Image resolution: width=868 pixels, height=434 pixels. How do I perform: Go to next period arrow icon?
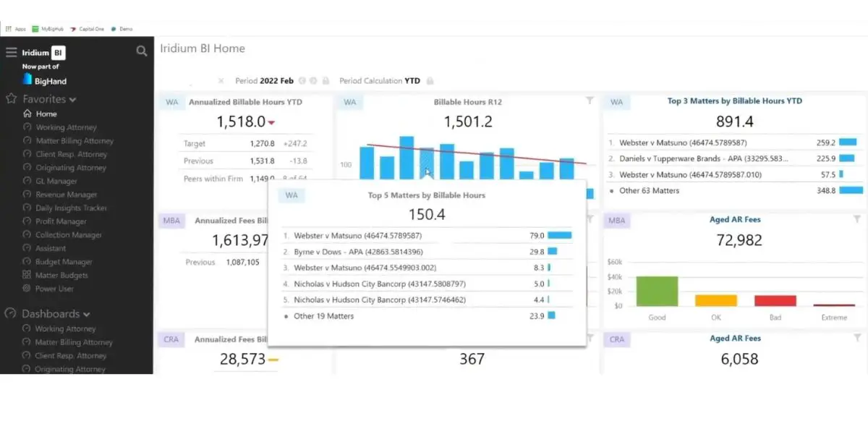point(314,81)
